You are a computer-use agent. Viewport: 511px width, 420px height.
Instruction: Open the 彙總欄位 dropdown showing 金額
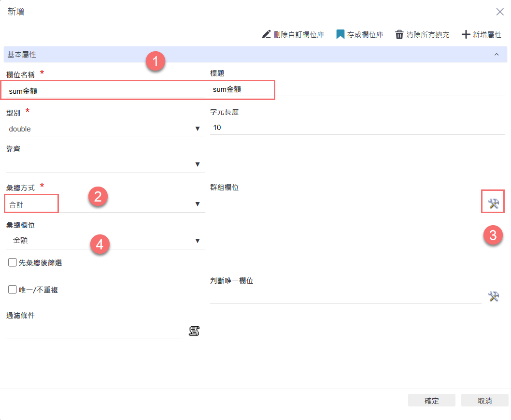[105, 240]
